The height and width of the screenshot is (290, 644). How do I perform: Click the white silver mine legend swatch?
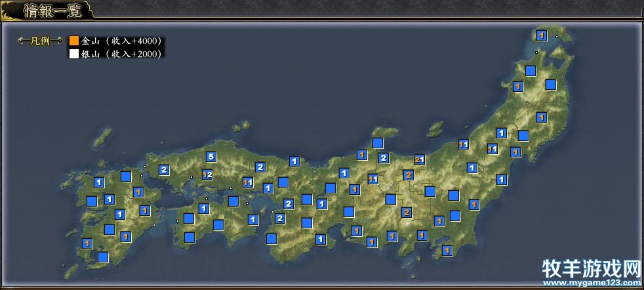74,54
